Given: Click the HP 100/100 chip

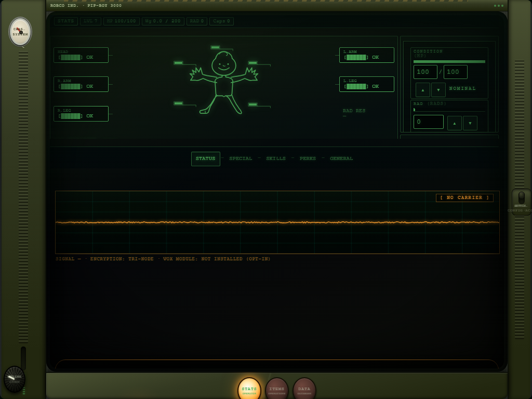Looking at the screenshot, I should point(122,21).
